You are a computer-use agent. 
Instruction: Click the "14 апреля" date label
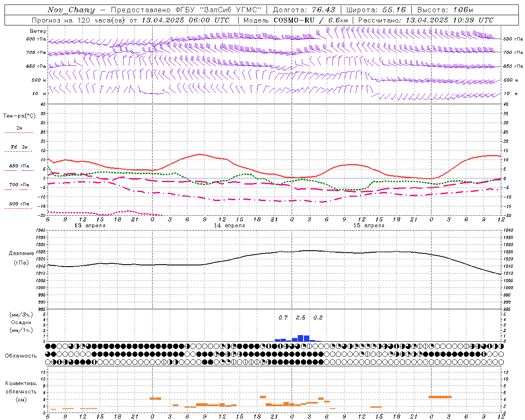(229, 226)
